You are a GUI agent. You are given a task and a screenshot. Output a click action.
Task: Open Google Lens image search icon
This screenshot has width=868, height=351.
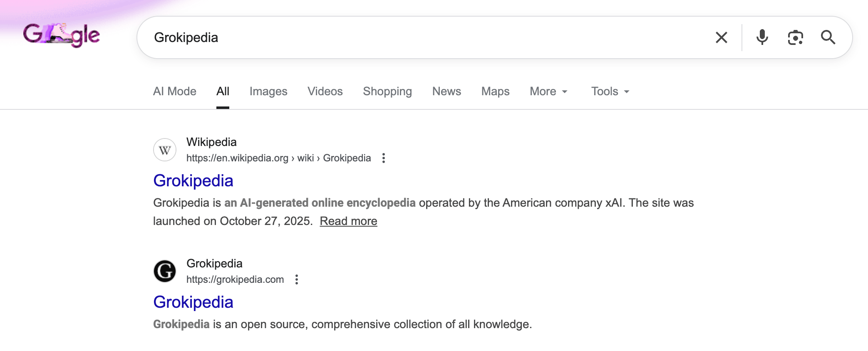click(795, 37)
